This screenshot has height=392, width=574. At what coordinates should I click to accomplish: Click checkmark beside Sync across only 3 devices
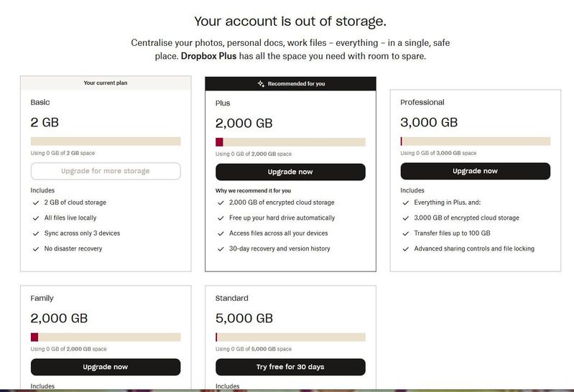click(36, 233)
